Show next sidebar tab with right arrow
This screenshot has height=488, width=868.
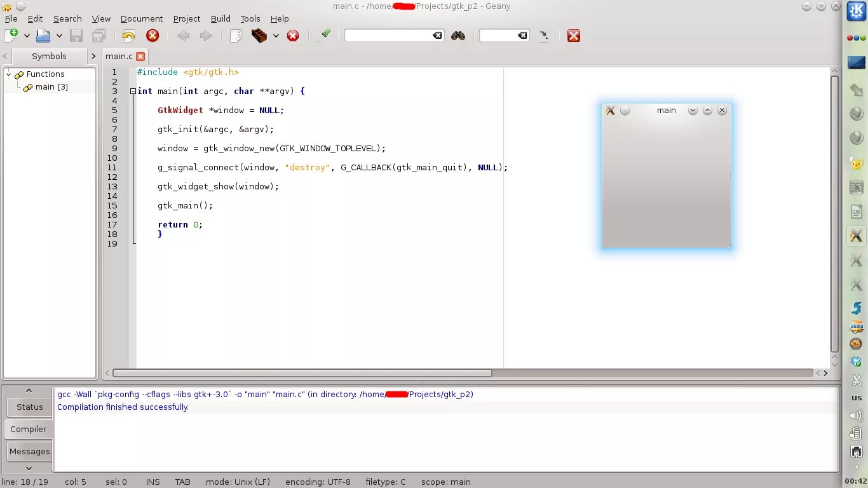(x=93, y=56)
